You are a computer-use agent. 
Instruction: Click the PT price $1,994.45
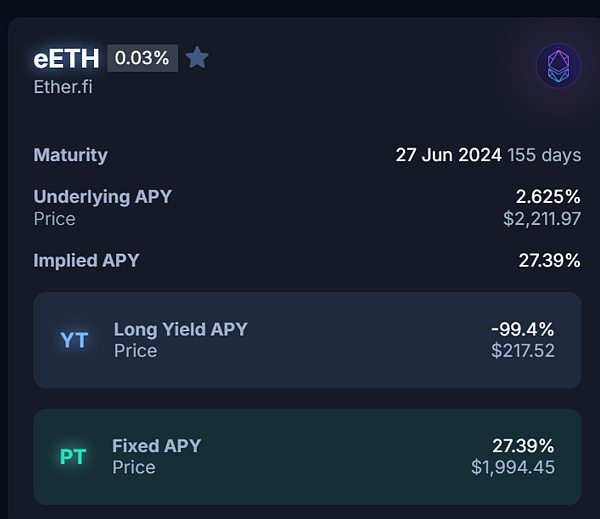[x=512, y=467]
